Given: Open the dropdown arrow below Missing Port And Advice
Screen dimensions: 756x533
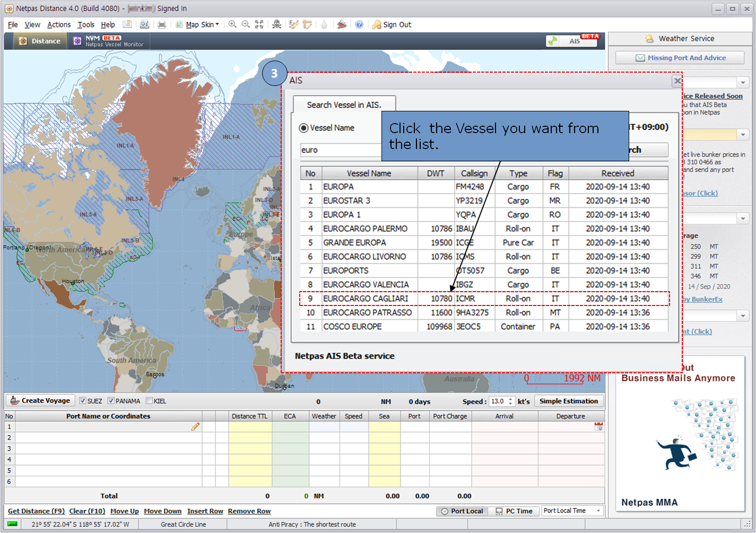Looking at the screenshot, I should (x=743, y=83).
